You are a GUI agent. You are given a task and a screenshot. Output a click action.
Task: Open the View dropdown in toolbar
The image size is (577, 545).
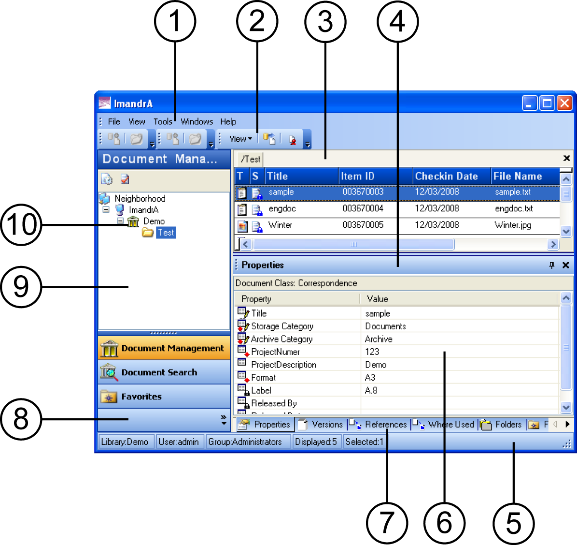[x=241, y=139]
